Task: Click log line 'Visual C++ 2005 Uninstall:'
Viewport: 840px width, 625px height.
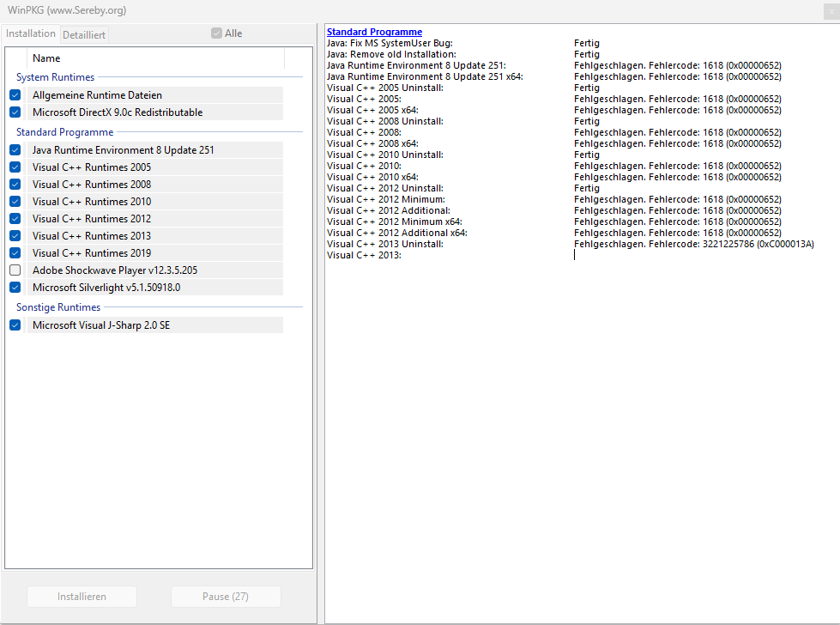Action: [x=385, y=88]
